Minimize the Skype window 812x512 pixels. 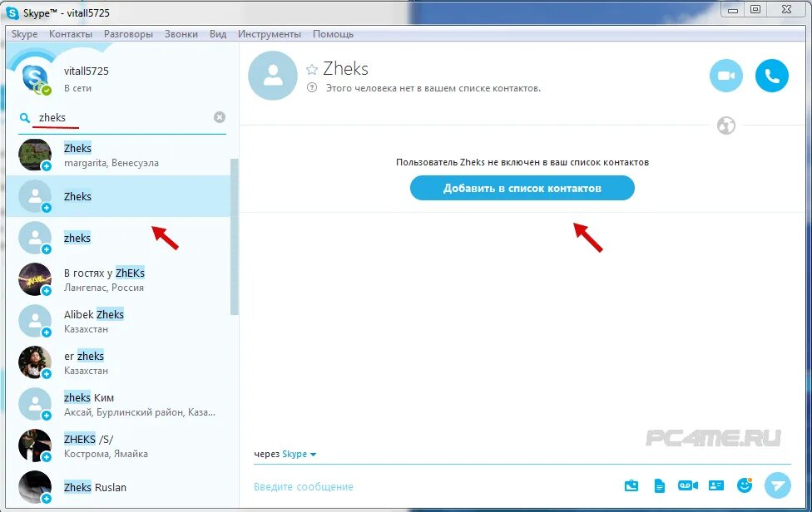coord(733,9)
